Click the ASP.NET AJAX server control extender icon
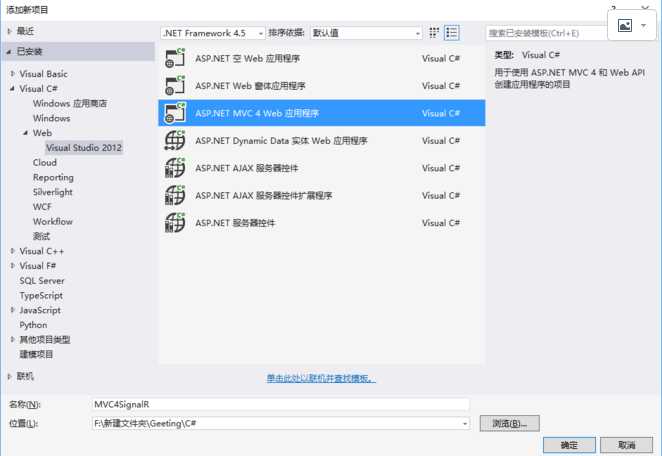 (175, 195)
